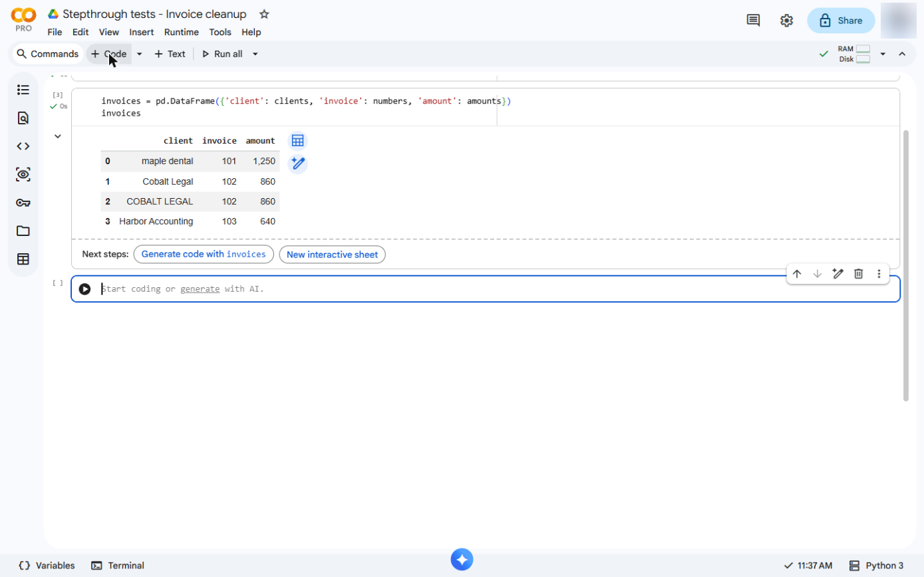Open the variable inspector eye icon
924x577 pixels.
[23, 175]
